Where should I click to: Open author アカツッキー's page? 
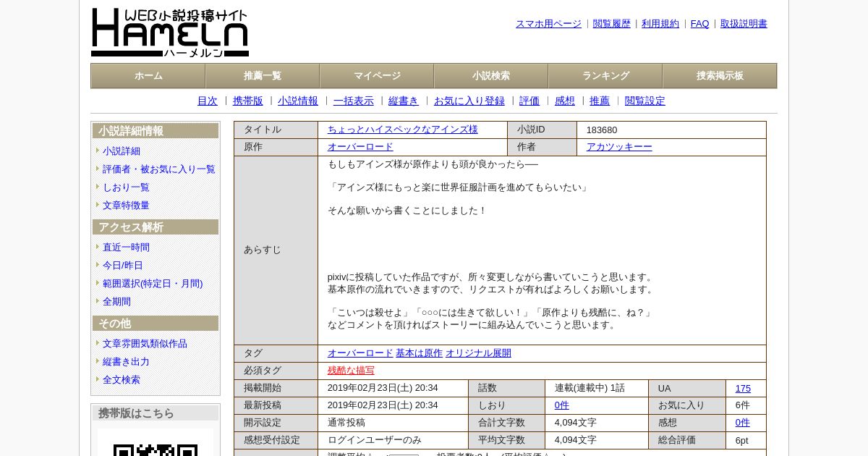[619, 147]
